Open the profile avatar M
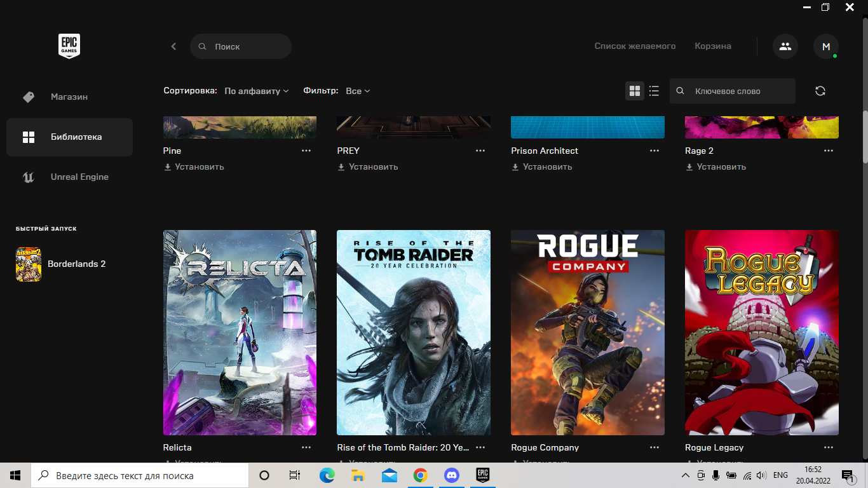Screen dimensions: 868x488 [826, 46]
